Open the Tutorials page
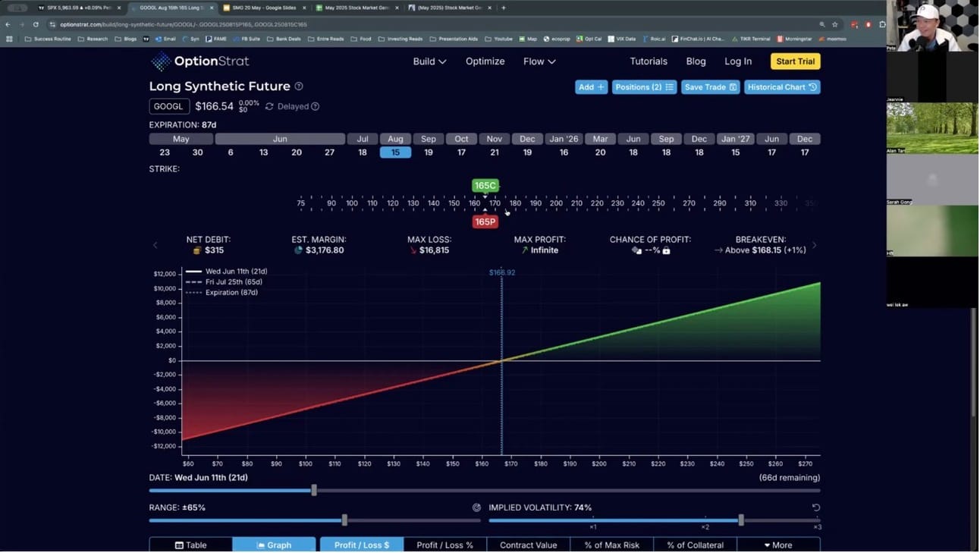The image size is (980, 553). tap(649, 61)
